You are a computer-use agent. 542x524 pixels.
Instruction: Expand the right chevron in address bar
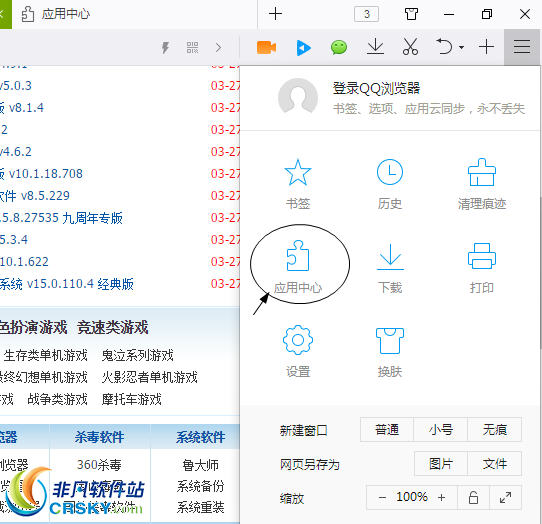tap(218, 47)
